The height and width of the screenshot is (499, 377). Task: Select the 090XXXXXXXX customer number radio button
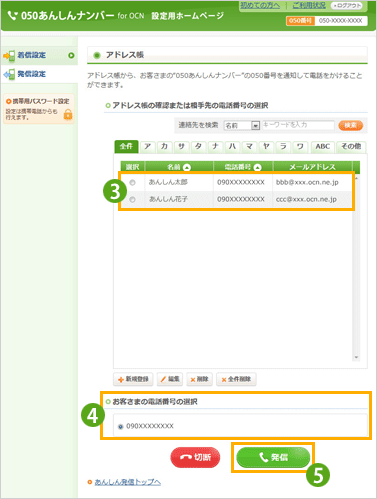(x=121, y=426)
